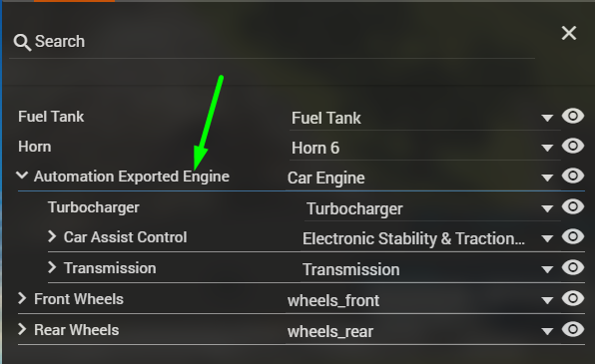595x364 pixels.
Task: Collapse Automation Exported Engine section
Action: pyautogui.click(x=22, y=176)
